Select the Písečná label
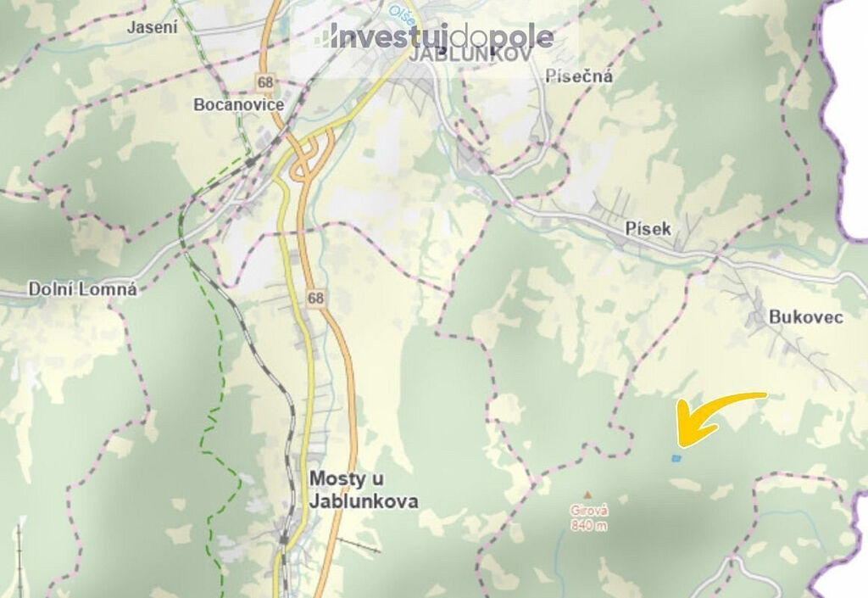 point(579,75)
